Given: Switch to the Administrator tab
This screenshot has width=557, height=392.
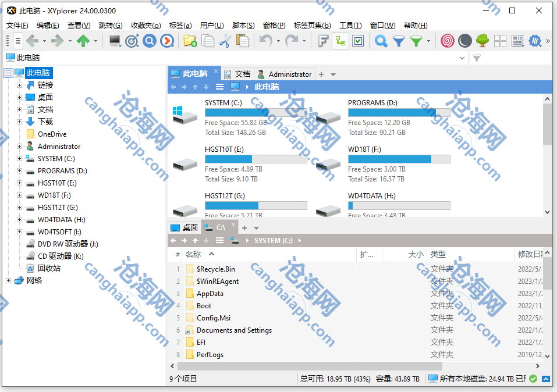Looking at the screenshot, I should 285,74.
